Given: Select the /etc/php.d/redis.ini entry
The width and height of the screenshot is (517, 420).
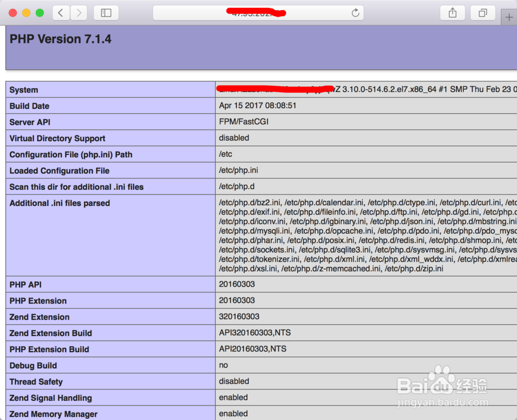Looking at the screenshot, I should click(391, 240).
